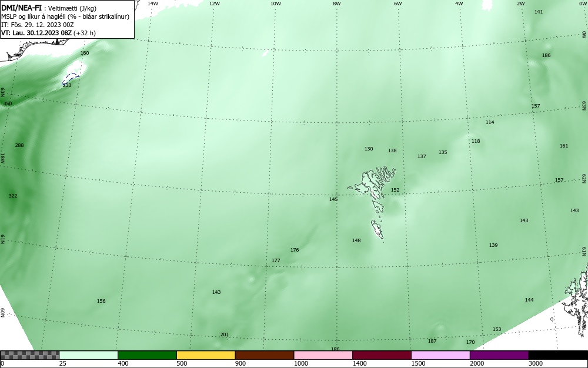Image resolution: width=588 pixels, height=368 pixels.
Task: Click the grid value 139
Action: pyautogui.click(x=493, y=245)
